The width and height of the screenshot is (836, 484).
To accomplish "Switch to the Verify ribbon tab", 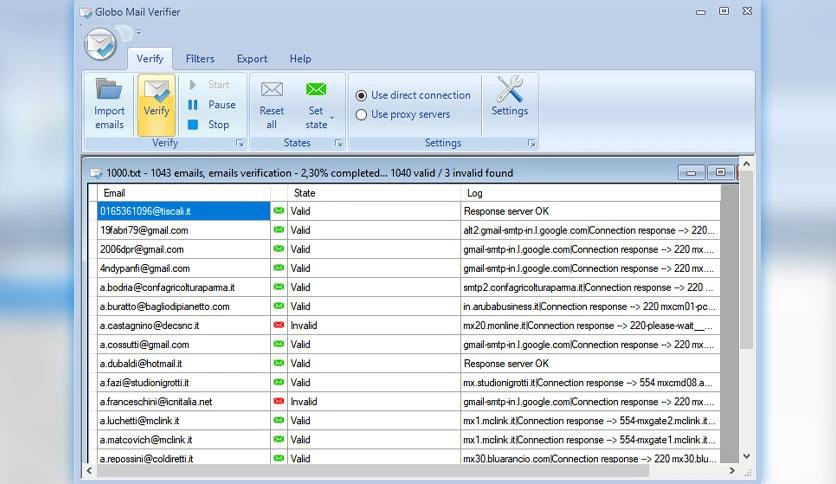I will (150, 59).
